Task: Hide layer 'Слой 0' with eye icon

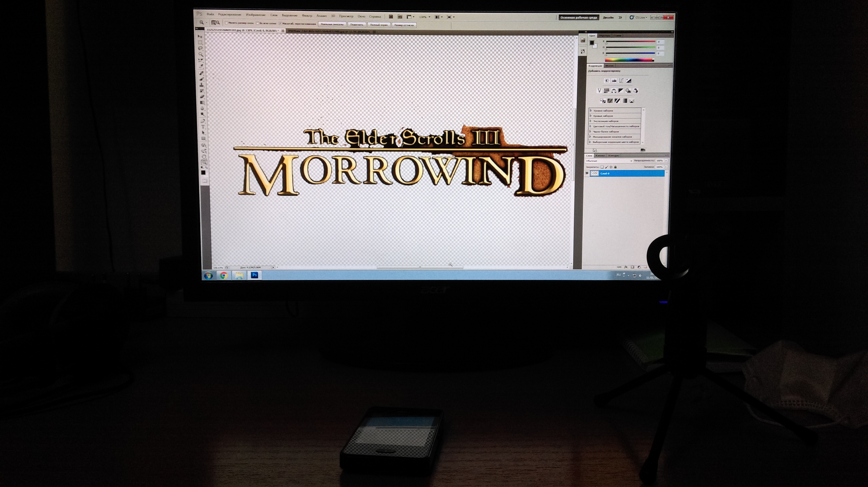Action: pyautogui.click(x=587, y=173)
